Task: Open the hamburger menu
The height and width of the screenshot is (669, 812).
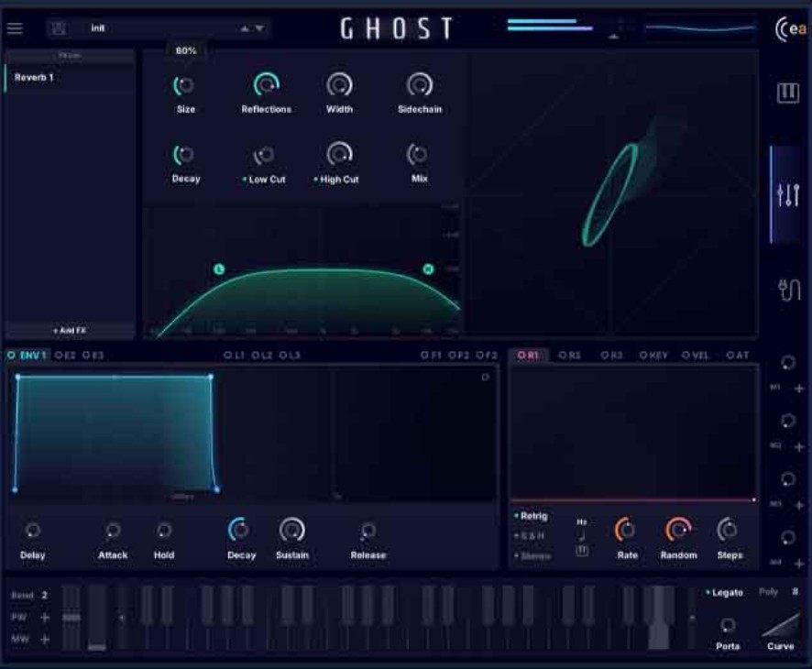Action: click(x=15, y=27)
